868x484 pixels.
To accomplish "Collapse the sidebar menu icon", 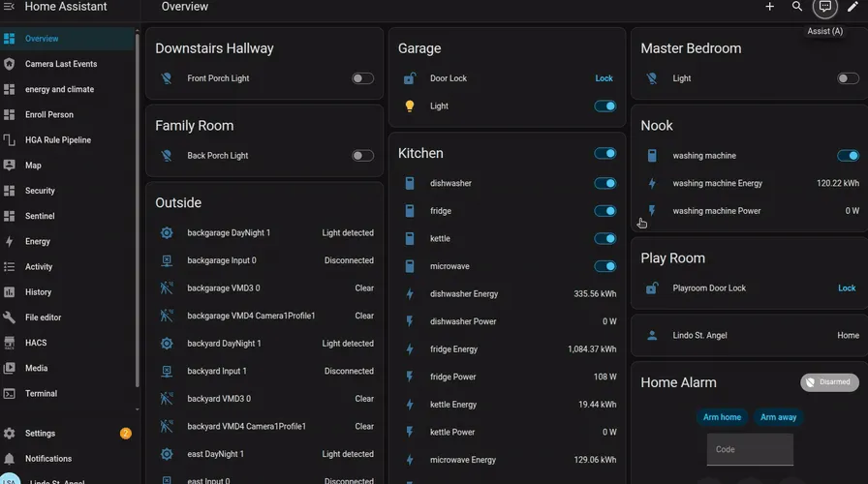I will point(9,7).
